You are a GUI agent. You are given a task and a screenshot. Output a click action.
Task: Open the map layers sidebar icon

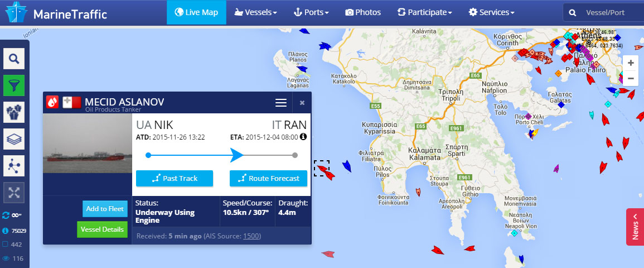coord(14,139)
